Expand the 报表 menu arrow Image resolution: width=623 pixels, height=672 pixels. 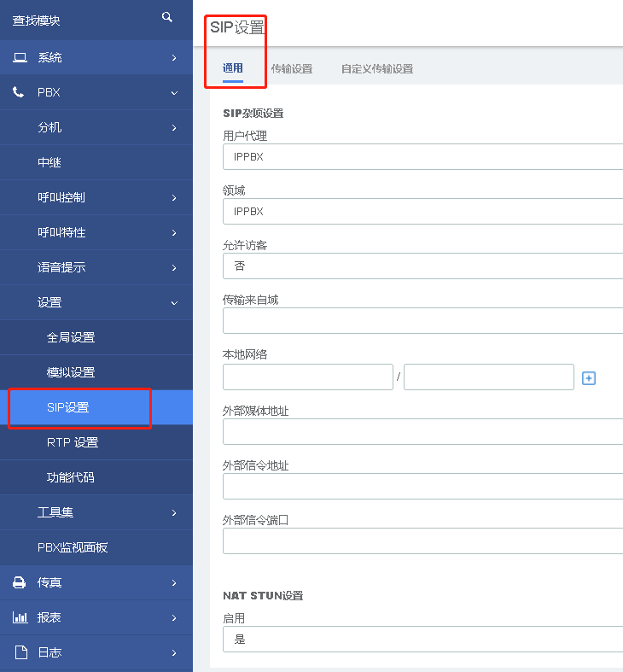coord(174,618)
